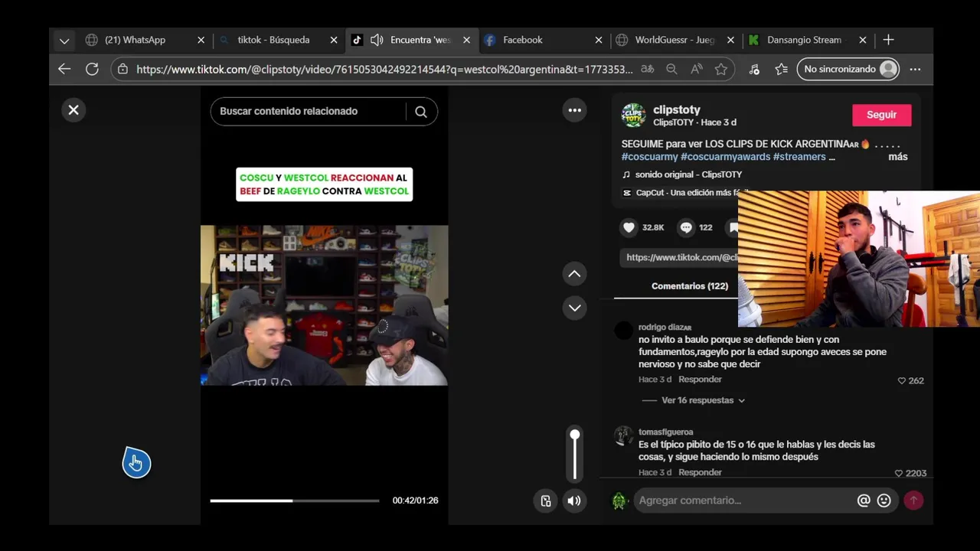Switch to the Dansangio Stream tab

804,40
